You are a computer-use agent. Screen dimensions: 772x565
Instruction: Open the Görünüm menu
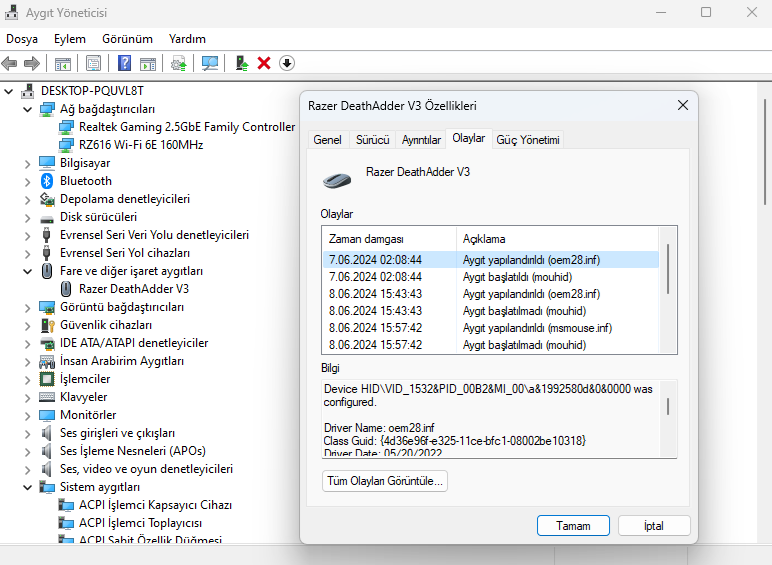127,39
